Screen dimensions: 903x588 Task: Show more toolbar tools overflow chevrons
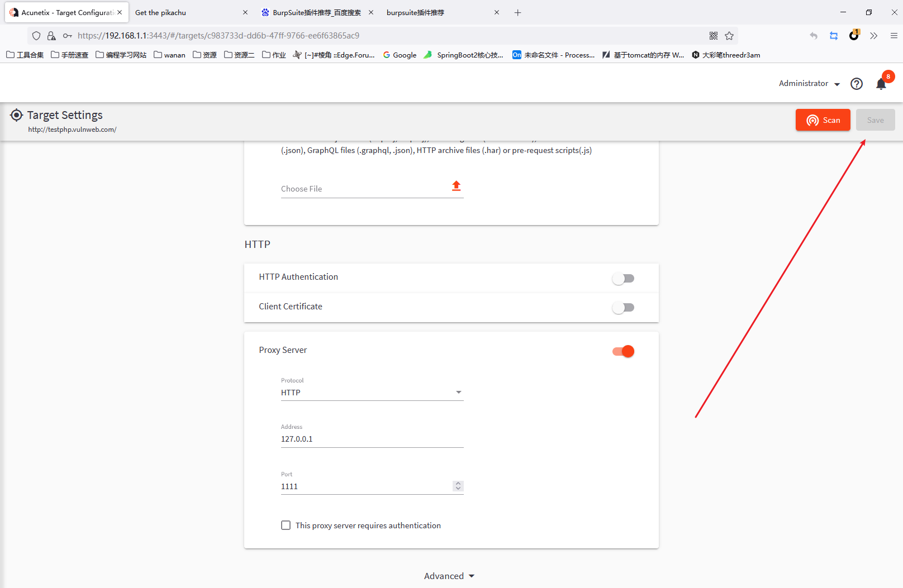(x=874, y=36)
